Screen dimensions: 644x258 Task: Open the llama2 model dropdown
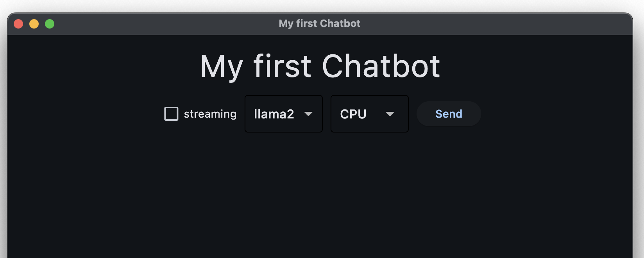click(283, 114)
